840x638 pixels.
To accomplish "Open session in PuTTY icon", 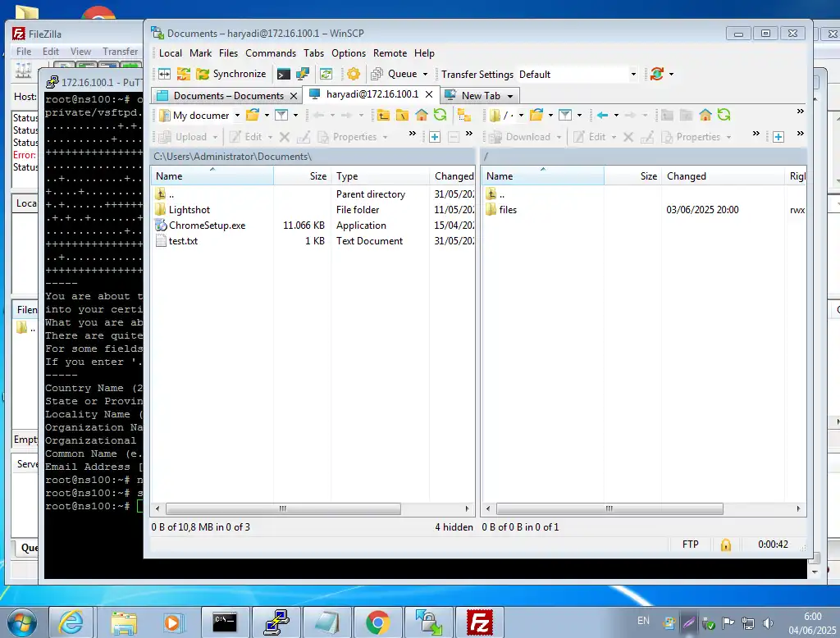I will pos(302,74).
